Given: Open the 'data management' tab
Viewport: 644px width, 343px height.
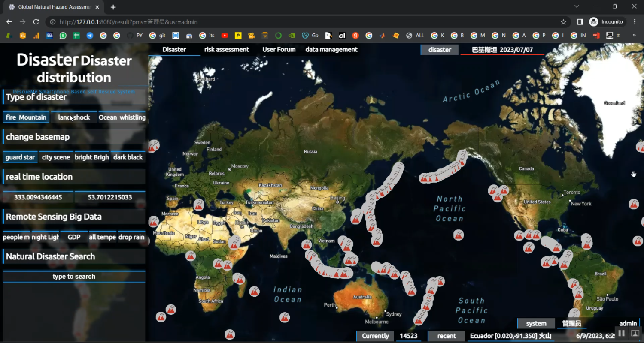Looking at the screenshot, I should [x=331, y=50].
